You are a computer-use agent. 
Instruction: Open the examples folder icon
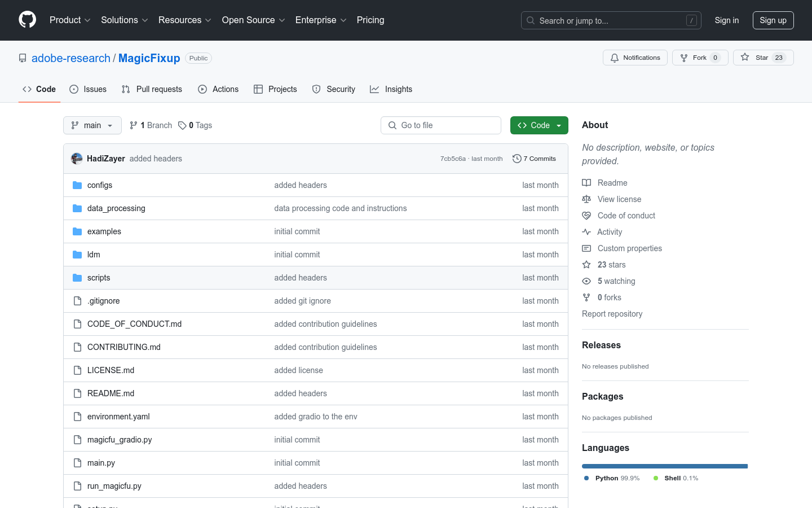click(x=77, y=231)
